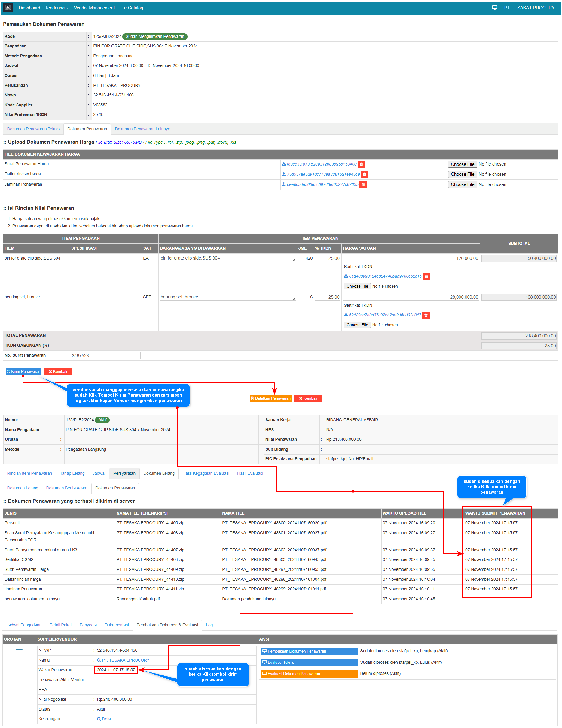
Task: Choose file for Jaminan Penawaran
Action: [462, 185]
